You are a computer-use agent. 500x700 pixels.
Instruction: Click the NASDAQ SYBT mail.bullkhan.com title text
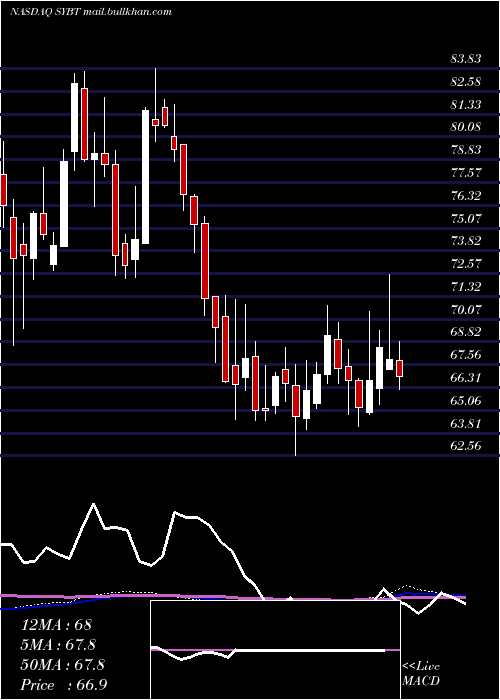[91, 12]
